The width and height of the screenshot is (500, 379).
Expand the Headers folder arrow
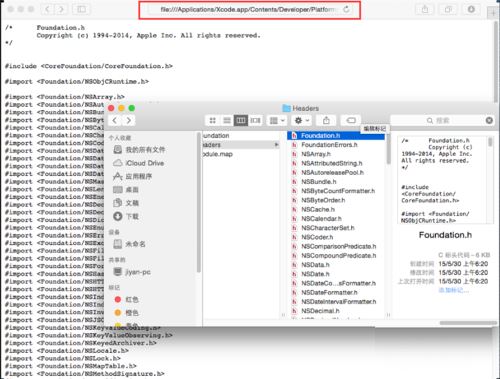276,145
